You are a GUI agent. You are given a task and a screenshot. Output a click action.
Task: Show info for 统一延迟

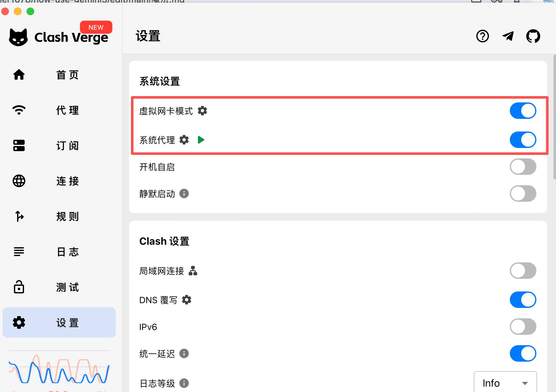tap(184, 353)
